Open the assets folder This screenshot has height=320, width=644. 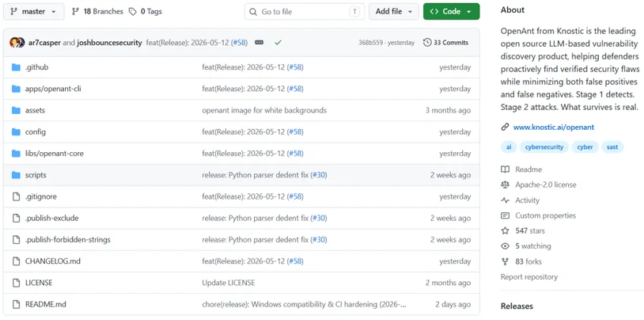click(x=35, y=110)
